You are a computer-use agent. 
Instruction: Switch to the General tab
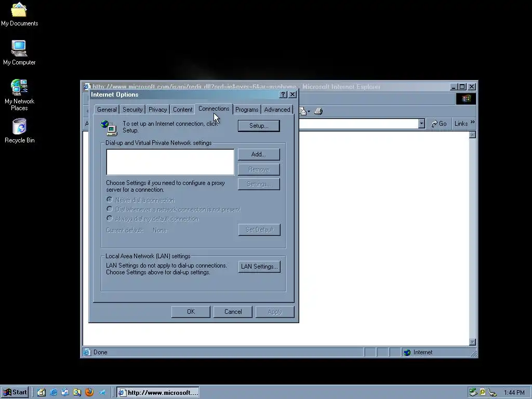[107, 110]
